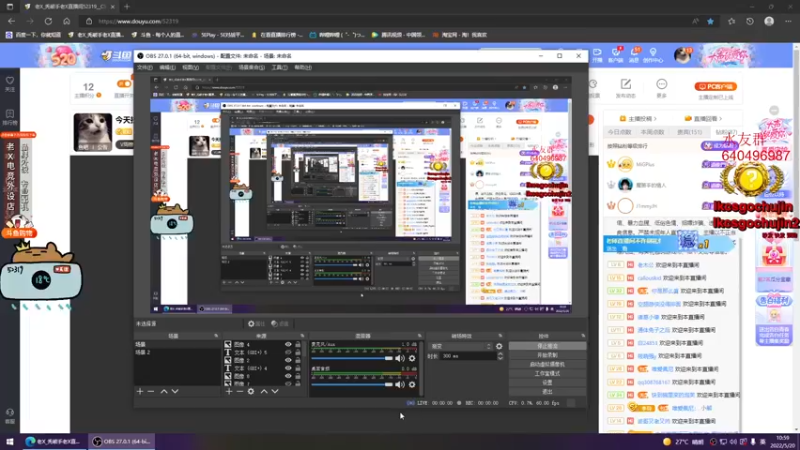
Task: Move the selected source down
Action: pos(275,391)
